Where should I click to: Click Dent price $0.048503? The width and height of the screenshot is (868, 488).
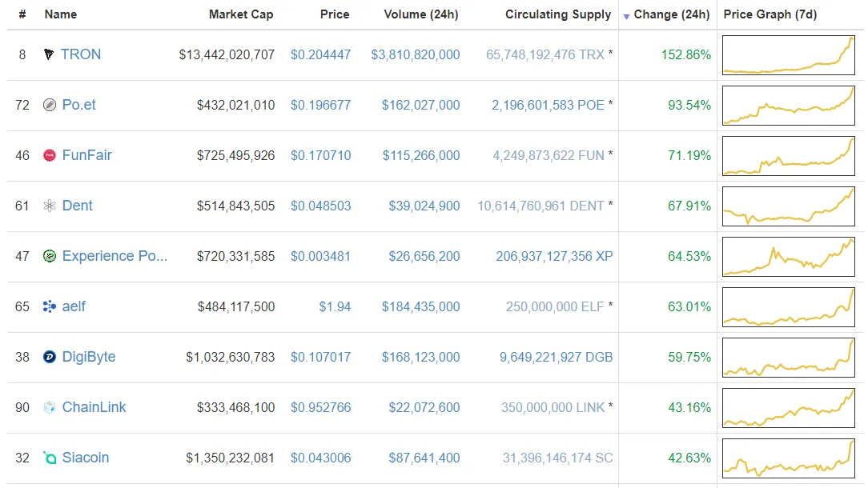[x=320, y=206]
